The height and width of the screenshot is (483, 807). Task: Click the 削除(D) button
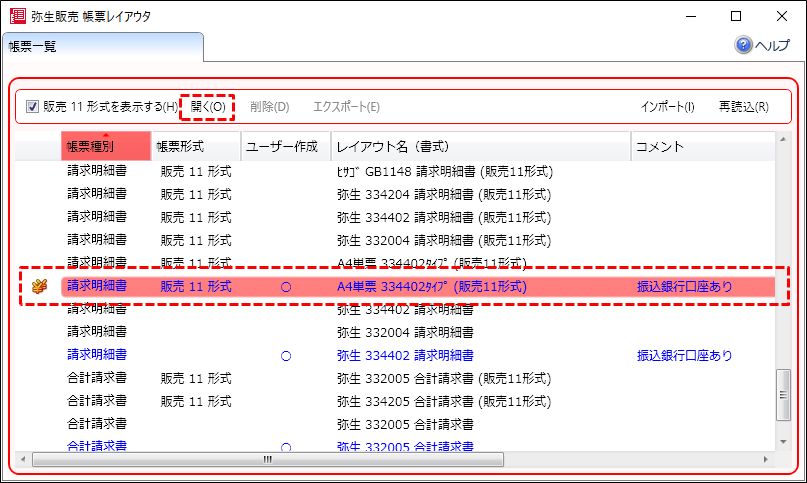pyautogui.click(x=270, y=107)
